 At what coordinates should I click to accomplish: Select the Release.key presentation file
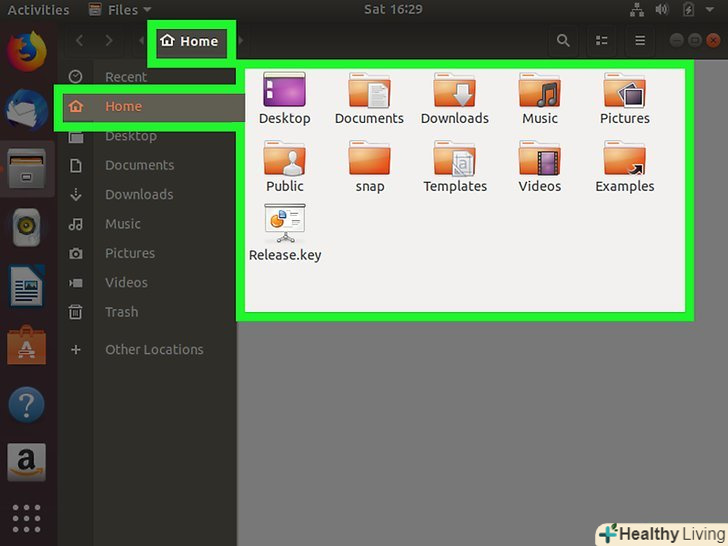click(285, 223)
